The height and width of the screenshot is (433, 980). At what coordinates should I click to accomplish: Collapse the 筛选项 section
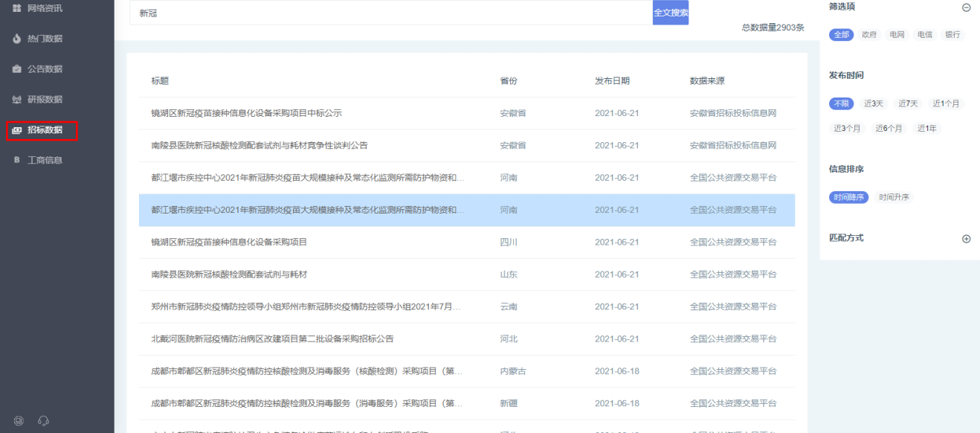966,7
